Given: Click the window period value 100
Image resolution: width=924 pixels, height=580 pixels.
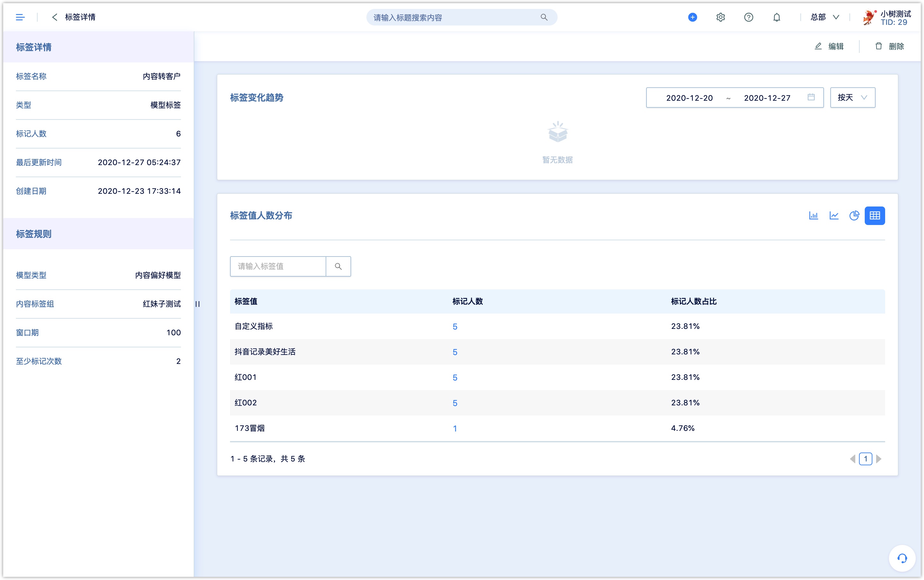Looking at the screenshot, I should pyautogui.click(x=173, y=333).
